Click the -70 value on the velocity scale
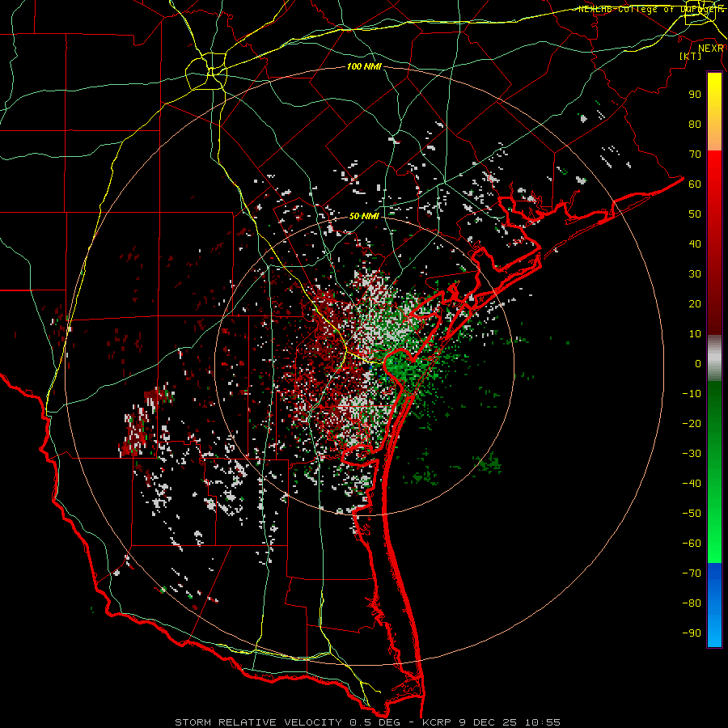Image resolution: width=728 pixels, height=728 pixels. [x=692, y=574]
